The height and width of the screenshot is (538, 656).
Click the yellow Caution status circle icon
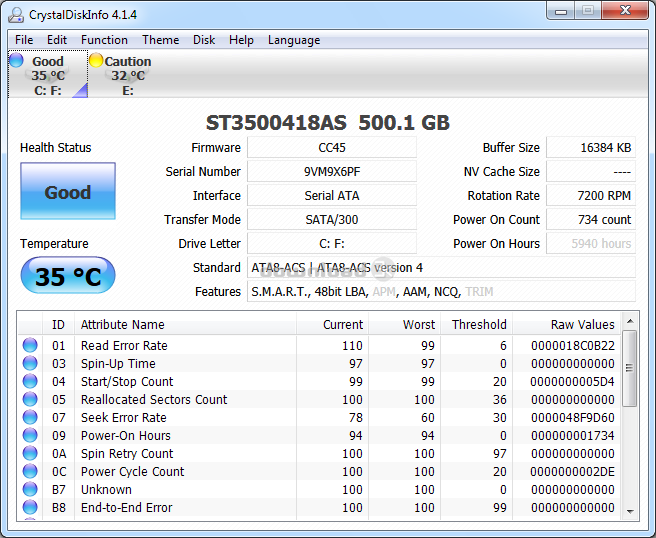point(96,60)
